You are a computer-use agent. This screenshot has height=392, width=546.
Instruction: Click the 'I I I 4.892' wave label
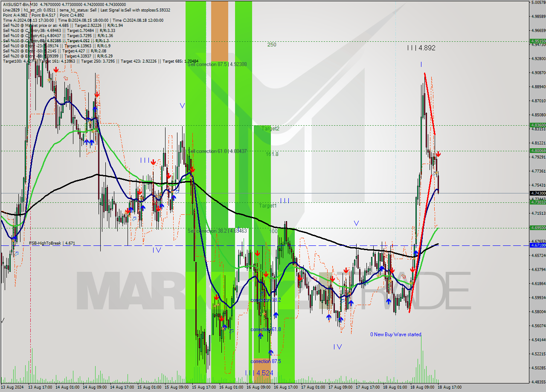pyautogui.click(x=421, y=48)
